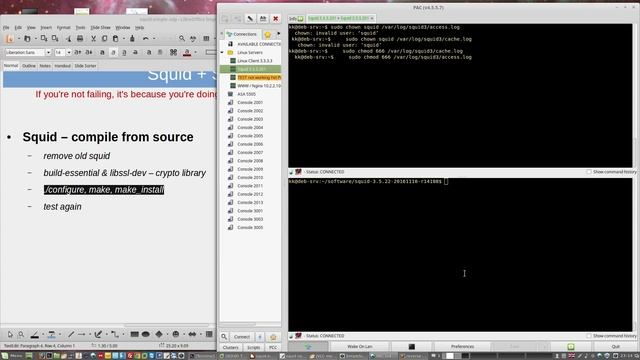
Task: Click the New document icon in Impress
Action: (10, 38)
